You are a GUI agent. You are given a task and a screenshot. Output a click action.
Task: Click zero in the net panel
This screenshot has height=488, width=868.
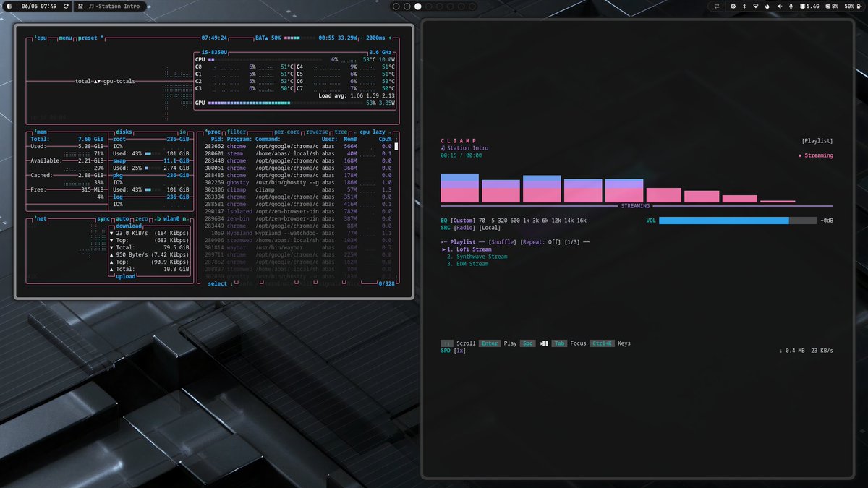[x=141, y=218]
